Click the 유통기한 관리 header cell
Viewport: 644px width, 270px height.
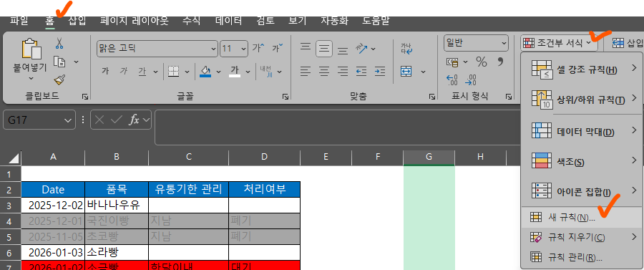(x=188, y=190)
